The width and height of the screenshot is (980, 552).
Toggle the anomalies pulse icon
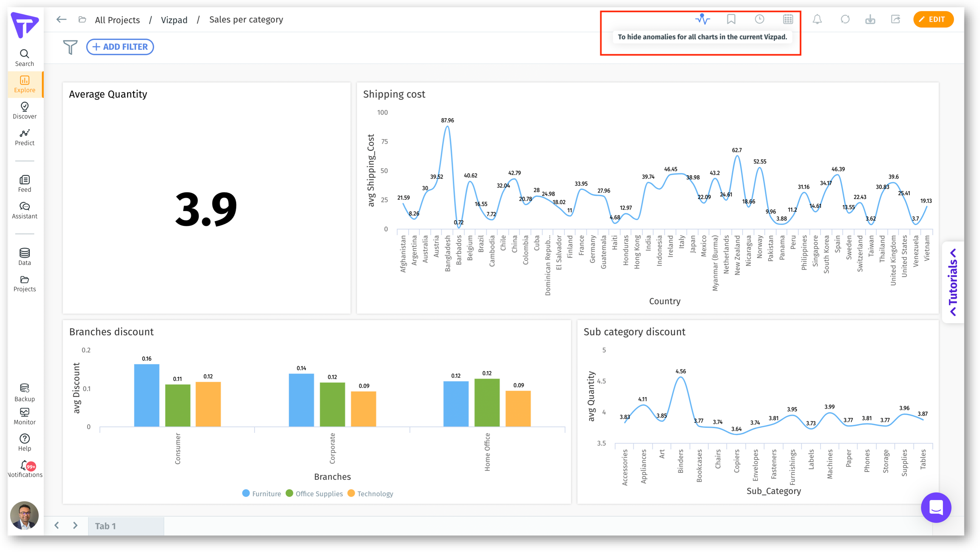click(702, 19)
